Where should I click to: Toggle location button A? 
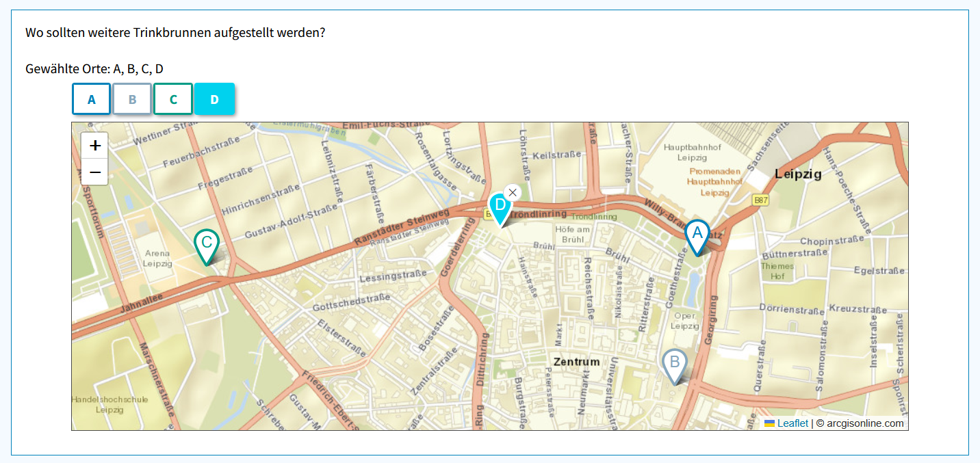coord(91,99)
